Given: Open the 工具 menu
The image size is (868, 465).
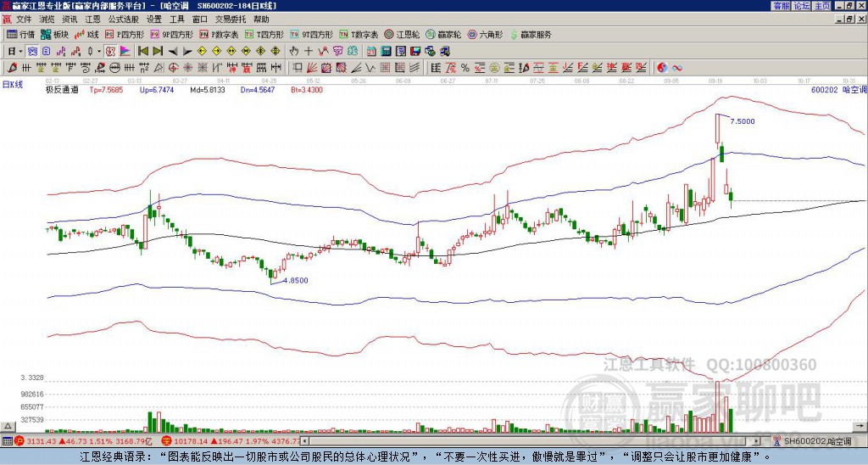Looking at the screenshot, I should [x=176, y=20].
